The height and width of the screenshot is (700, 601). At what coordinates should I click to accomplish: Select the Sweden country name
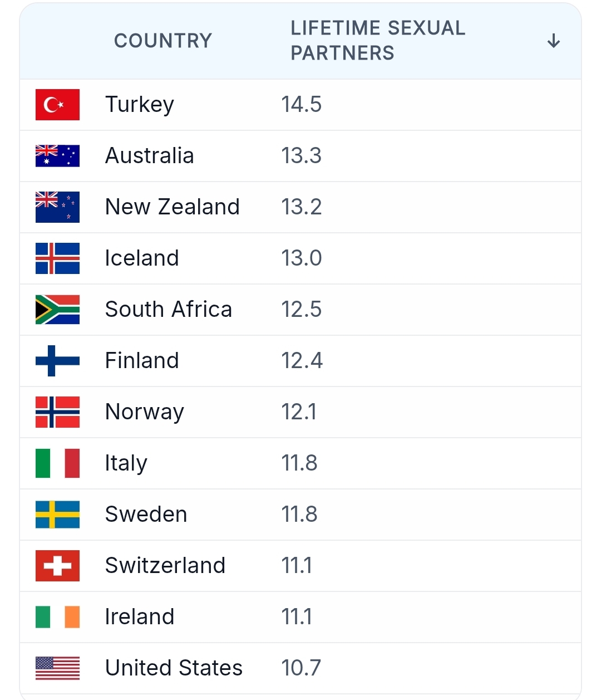(x=146, y=515)
